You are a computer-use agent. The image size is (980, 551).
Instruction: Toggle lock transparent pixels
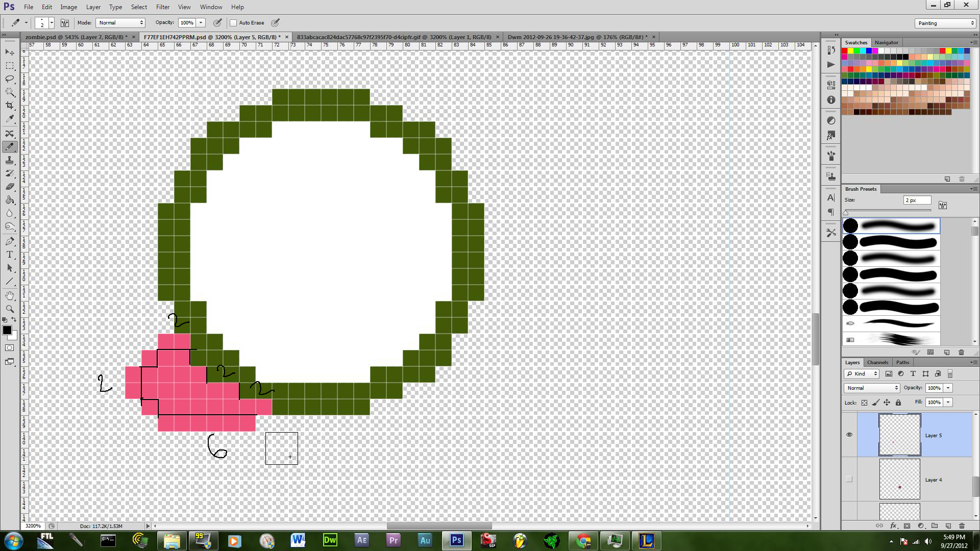click(x=864, y=403)
